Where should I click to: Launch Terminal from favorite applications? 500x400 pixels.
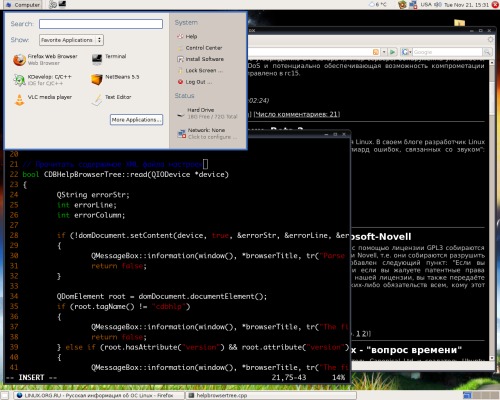click(x=109, y=59)
